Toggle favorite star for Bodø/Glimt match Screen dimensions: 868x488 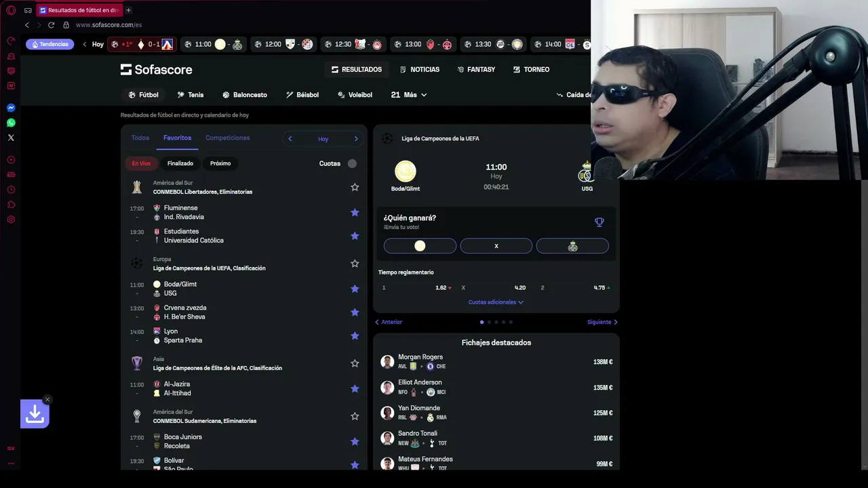355,289
